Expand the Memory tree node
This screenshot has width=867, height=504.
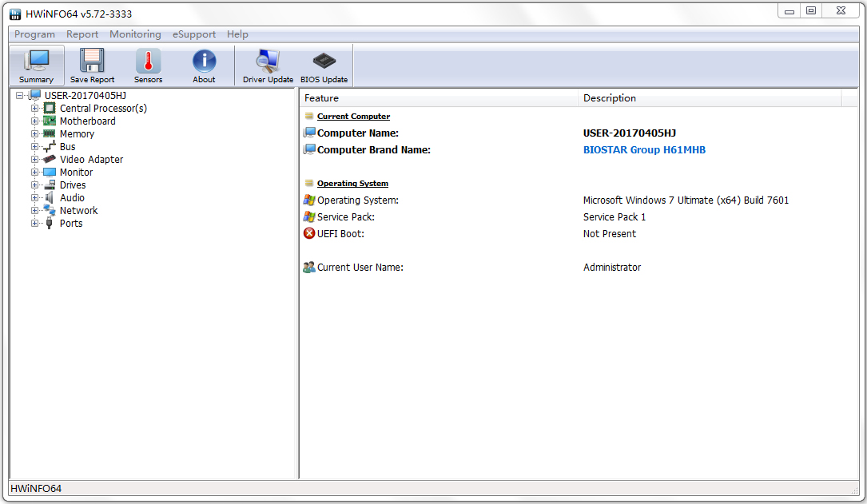pos(34,133)
